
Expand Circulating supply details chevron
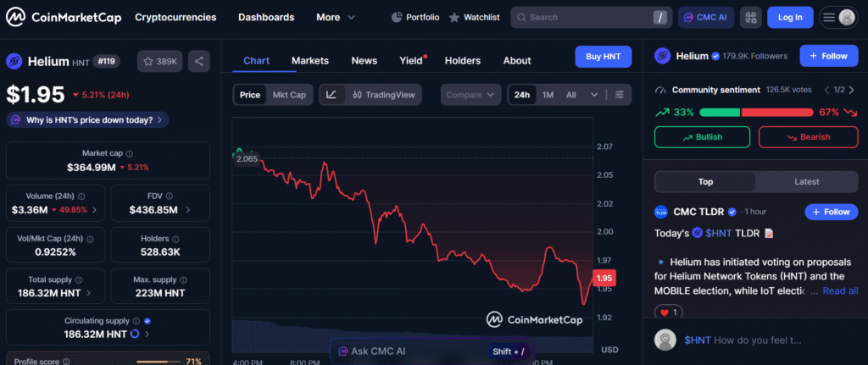tap(147, 334)
